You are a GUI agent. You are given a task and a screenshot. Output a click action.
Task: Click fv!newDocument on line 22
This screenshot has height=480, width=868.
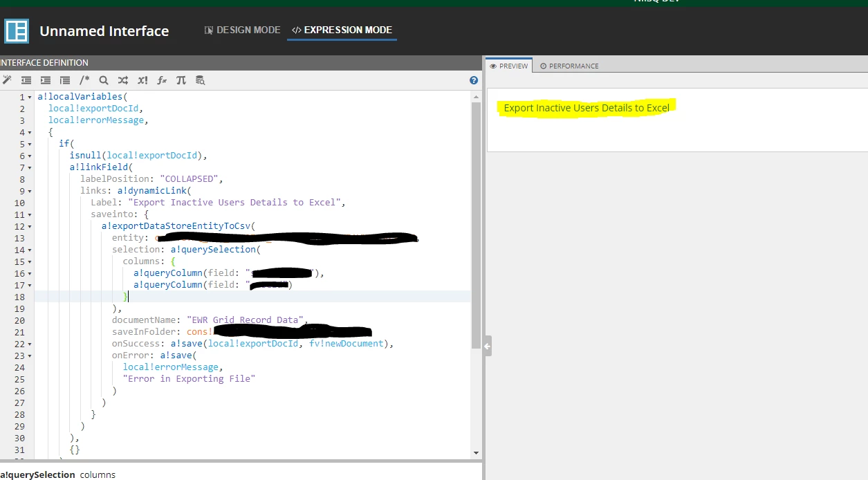point(346,344)
